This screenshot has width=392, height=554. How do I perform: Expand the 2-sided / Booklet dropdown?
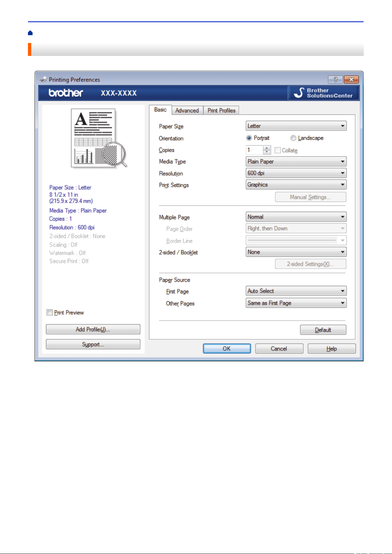pyautogui.click(x=296, y=252)
